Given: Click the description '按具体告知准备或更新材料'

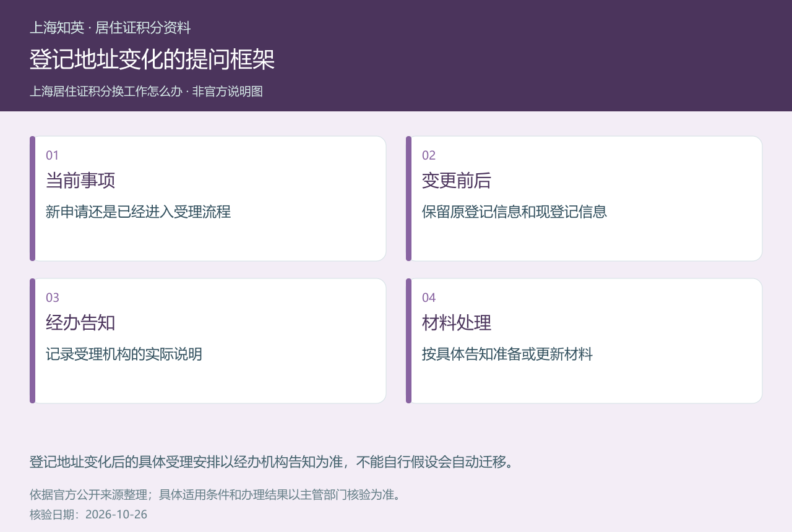Looking at the screenshot, I should (507, 354).
